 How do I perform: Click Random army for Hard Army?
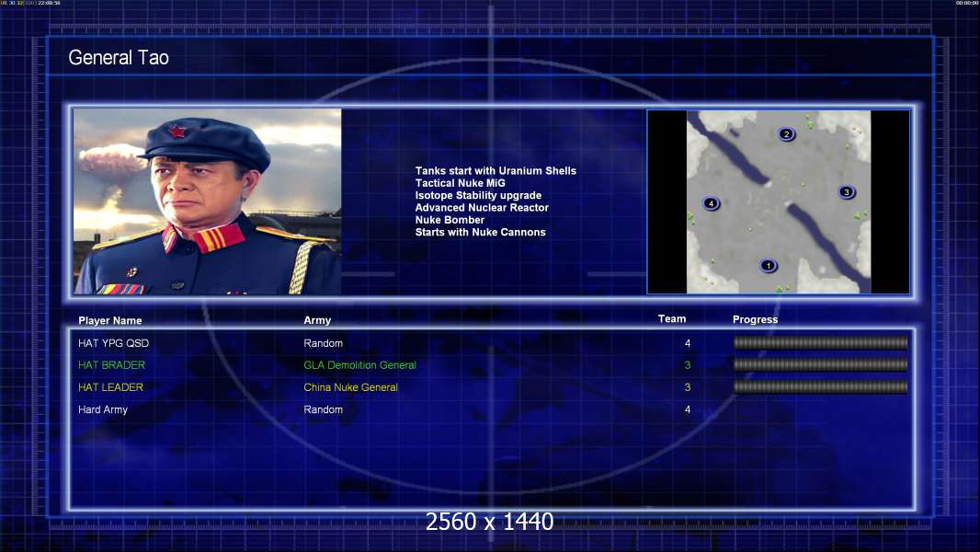coord(323,409)
